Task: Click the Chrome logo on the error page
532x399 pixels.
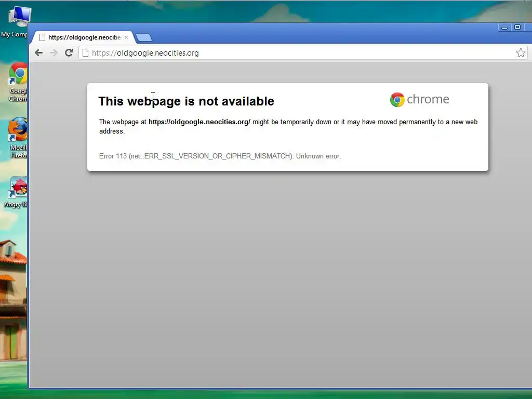Action: pyautogui.click(x=419, y=99)
